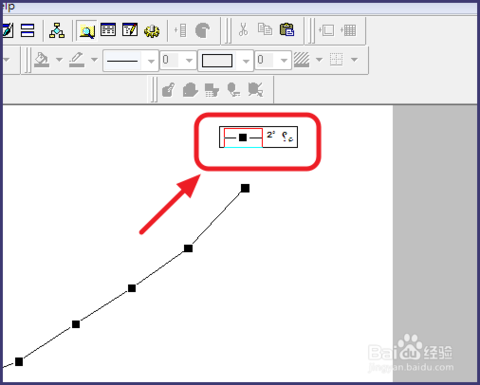Expand the line color pencil dropdown arrow
The height and width of the screenshot is (385, 480).
coord(94,60)
